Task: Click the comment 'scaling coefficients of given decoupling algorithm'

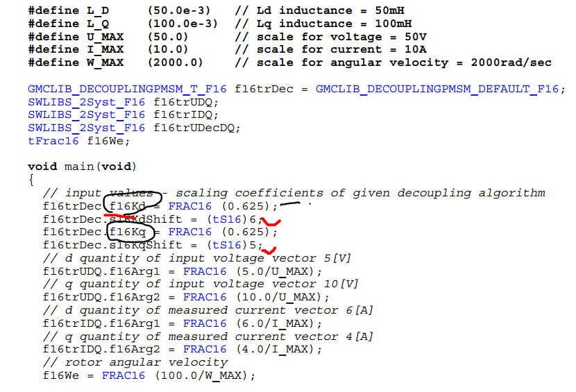Action: pos(360,194)
